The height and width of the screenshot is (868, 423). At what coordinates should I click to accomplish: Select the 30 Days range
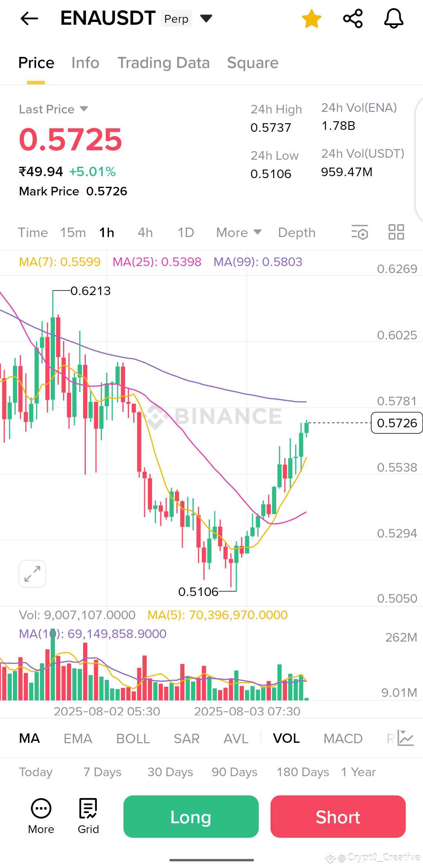(x=170, y=772)
